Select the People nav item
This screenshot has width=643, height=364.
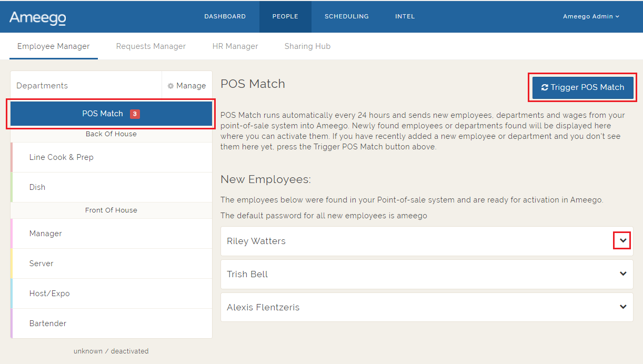[x=285, y=16]
